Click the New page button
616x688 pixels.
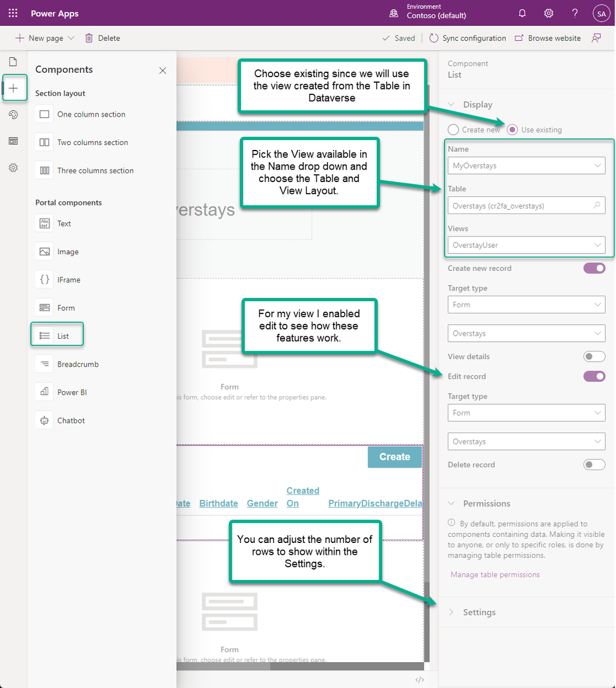point(39,38)
